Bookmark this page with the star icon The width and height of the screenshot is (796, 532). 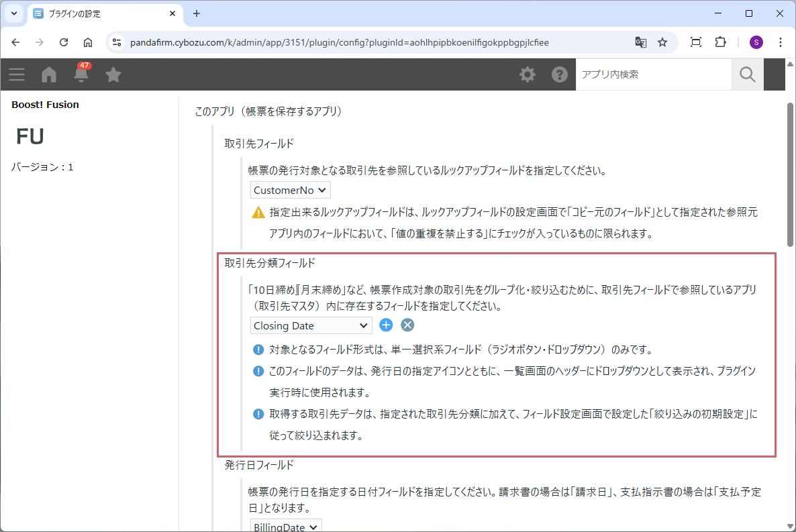click(662, 42)
